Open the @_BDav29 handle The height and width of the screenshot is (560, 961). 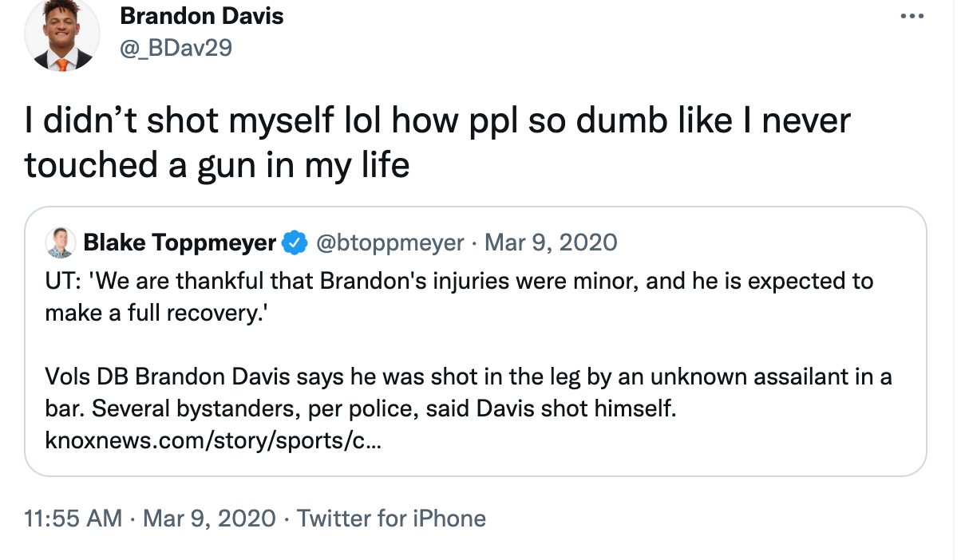click(x=175, y=48)
